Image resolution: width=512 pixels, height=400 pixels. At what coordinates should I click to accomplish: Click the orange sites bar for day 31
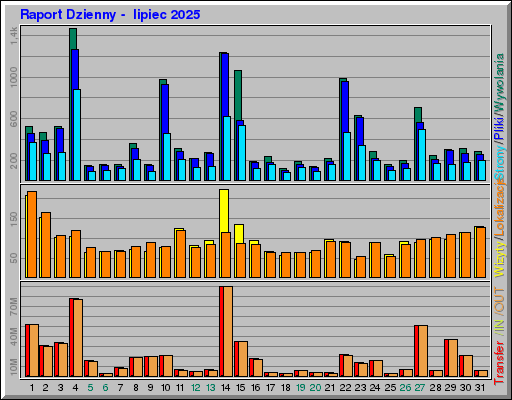[x=481, y=252]
